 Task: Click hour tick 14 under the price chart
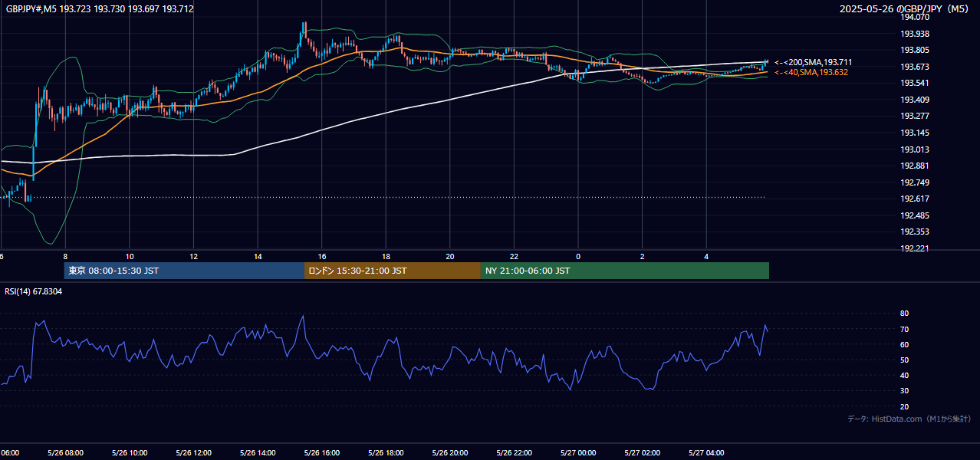coord(258,257)
